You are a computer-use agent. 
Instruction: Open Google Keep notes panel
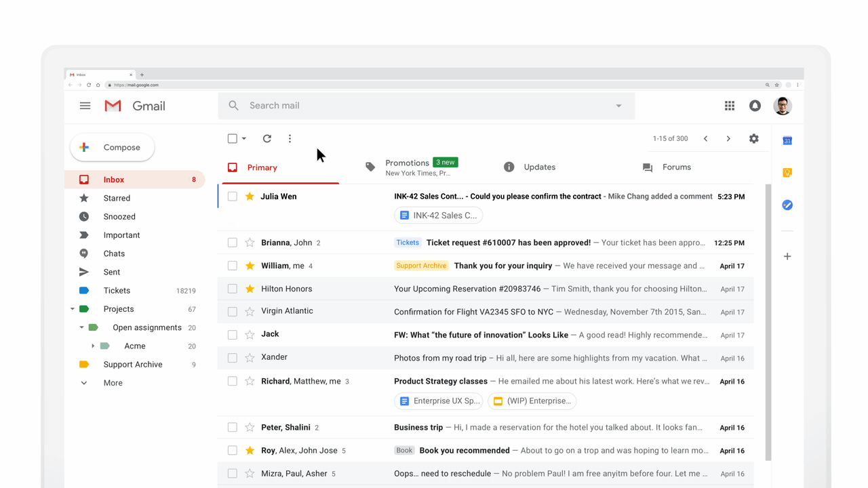pyautogui.click(x=787, y=172)
